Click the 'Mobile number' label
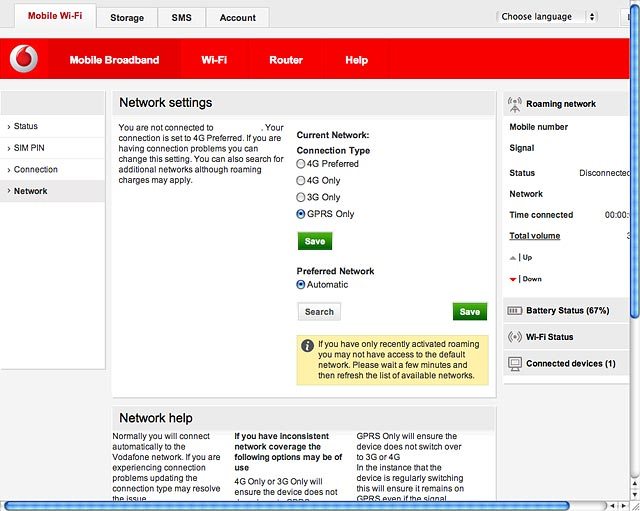 tap(538, 127)
